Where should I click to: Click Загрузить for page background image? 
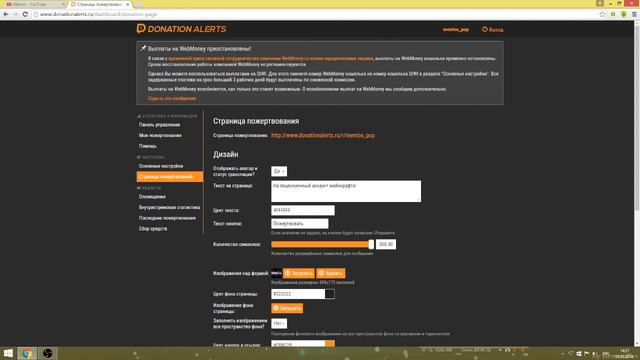[287, 308]
